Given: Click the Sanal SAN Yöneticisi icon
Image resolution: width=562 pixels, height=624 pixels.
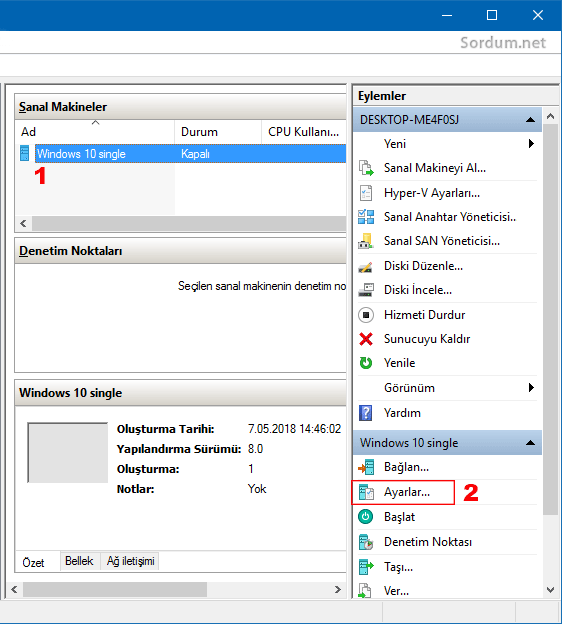Looking at the screenshot, I should pos(365,241).
